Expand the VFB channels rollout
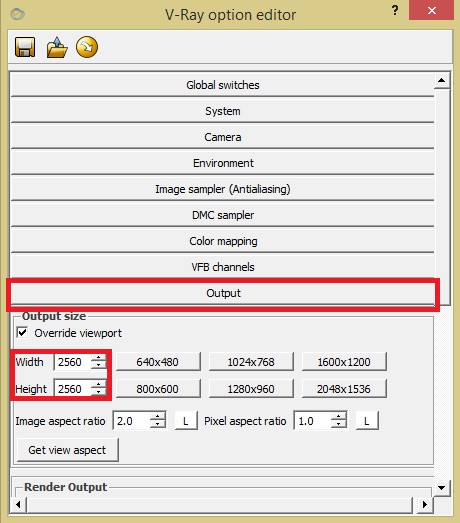Screen dimensions: 460x523 [x=222, y=267]
